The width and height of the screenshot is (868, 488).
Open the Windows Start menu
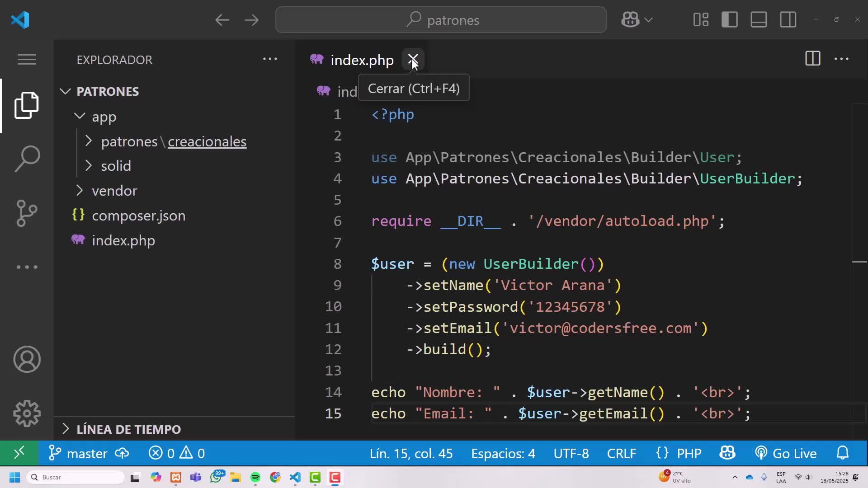14,477
